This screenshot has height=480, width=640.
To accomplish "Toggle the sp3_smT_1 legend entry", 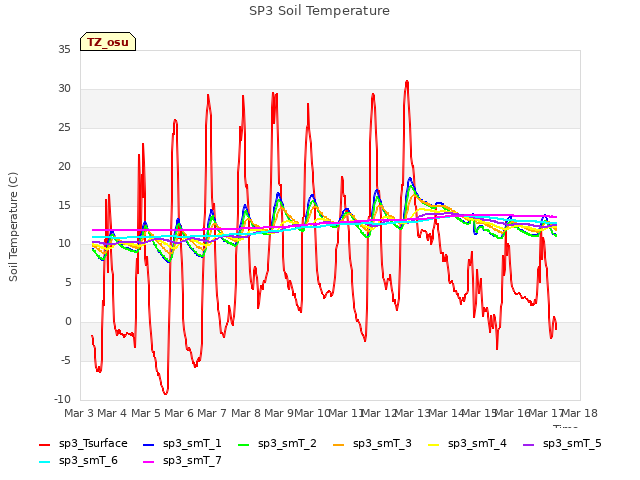I will 182,444.
